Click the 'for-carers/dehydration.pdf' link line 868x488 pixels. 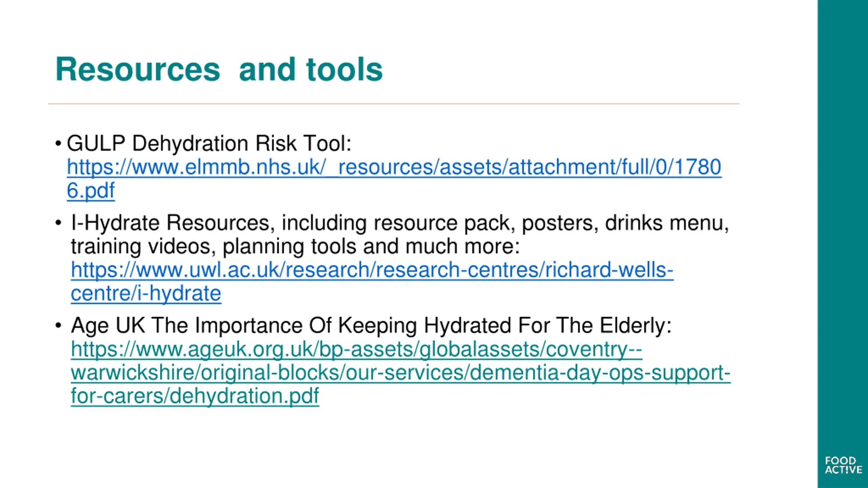click(x=195, y=396)
